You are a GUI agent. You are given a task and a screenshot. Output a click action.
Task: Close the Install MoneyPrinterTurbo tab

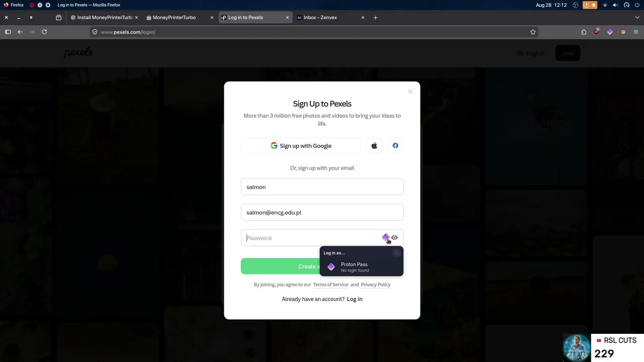[x=136, y=18]
